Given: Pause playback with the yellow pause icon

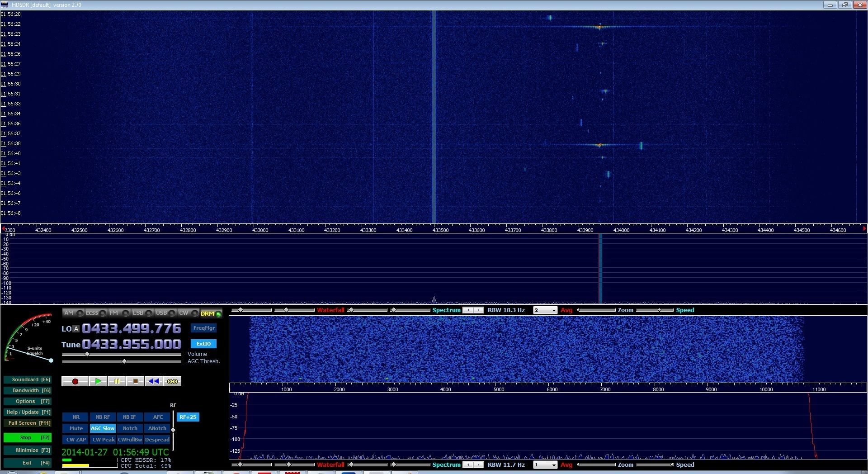Looking at the screenshot, I should tap(117, 381).
